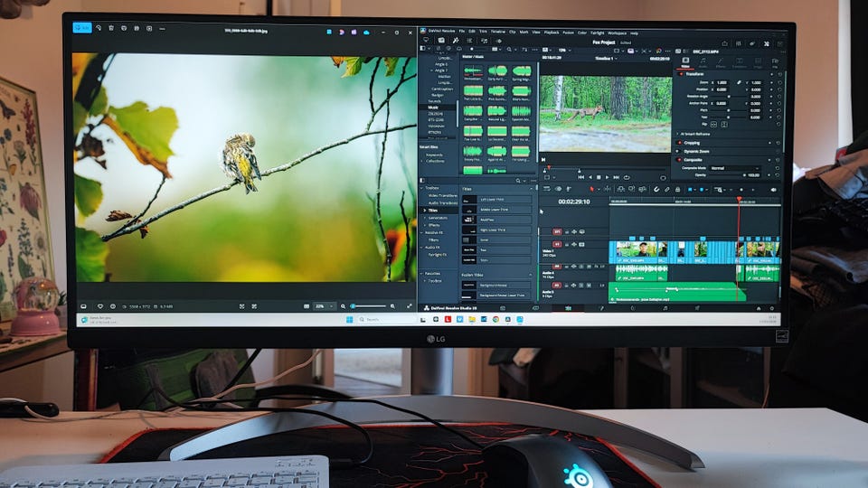
Task: Collapse the Fusion Titles section
Action: tap(529, 275)
